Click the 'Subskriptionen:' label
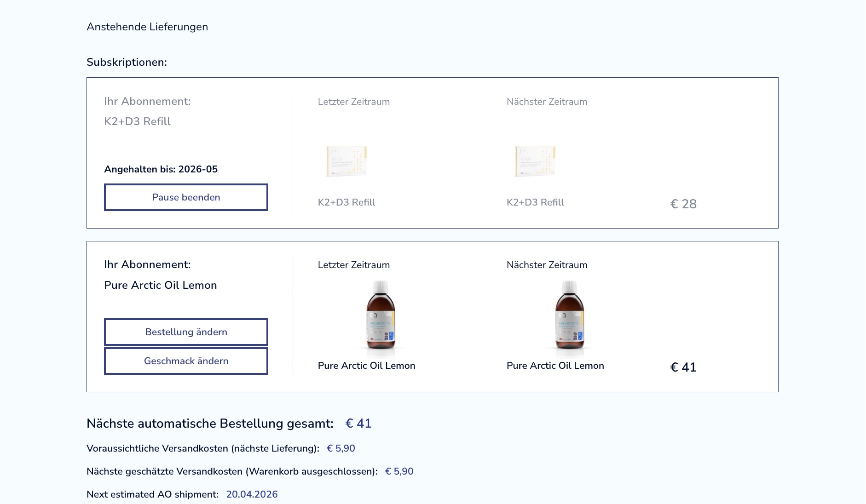This screenshot has height=504, width=866. click(127, 62)
